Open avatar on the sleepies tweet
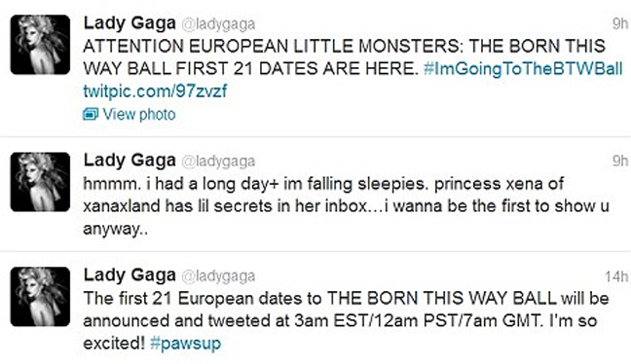Viewport: 631px width, 364px height. [x=40, y=182]
